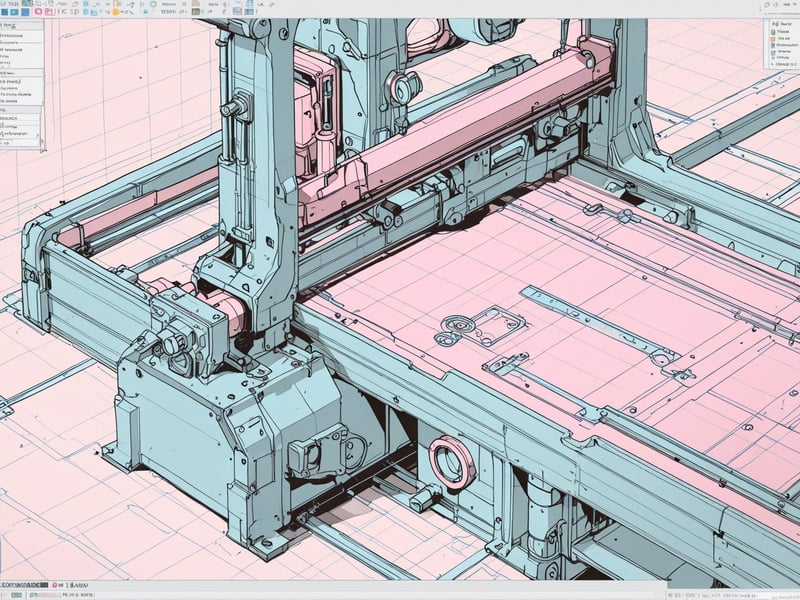Select the green-icon row in the right panel

point(782,32)
